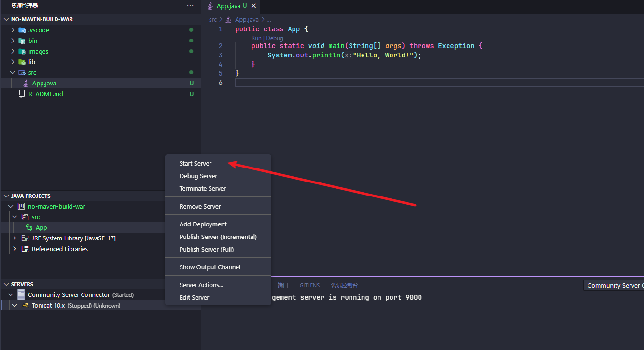Click the images folder icon
This screenshot has height=350, width=644.
[x=22, y=51]
